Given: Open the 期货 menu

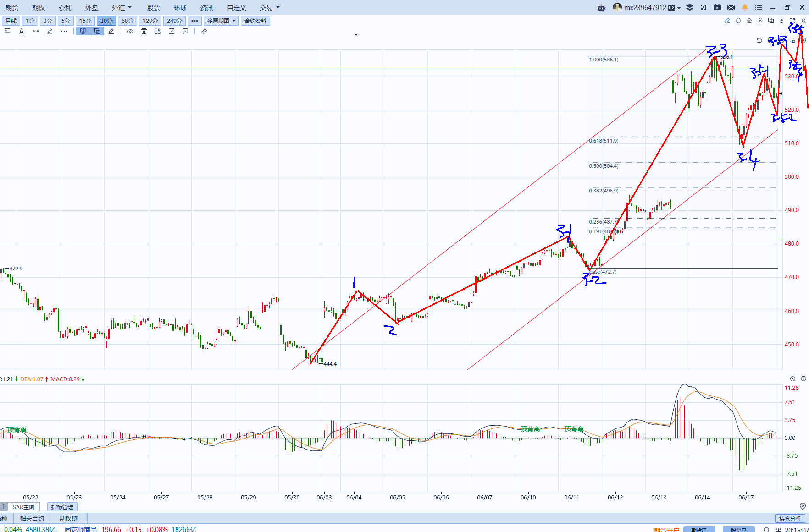Looking at the screenshot, I should [12, 8].
